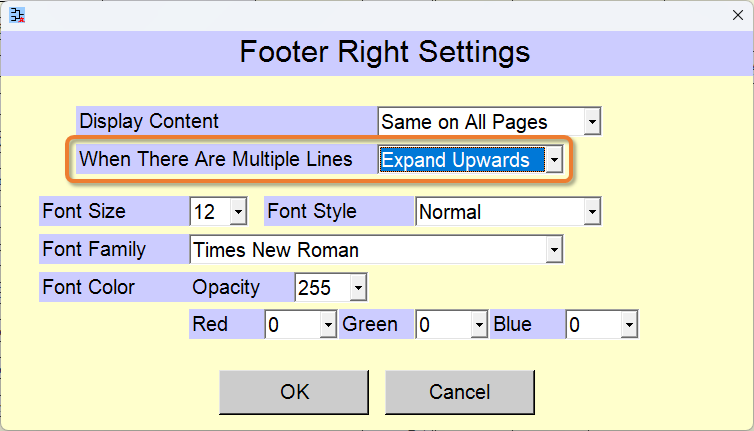The width and height of the screenshot is (754, 431).
Task: Click the When There Are Multiple Lines label
Action: click(x=216, y=159)
